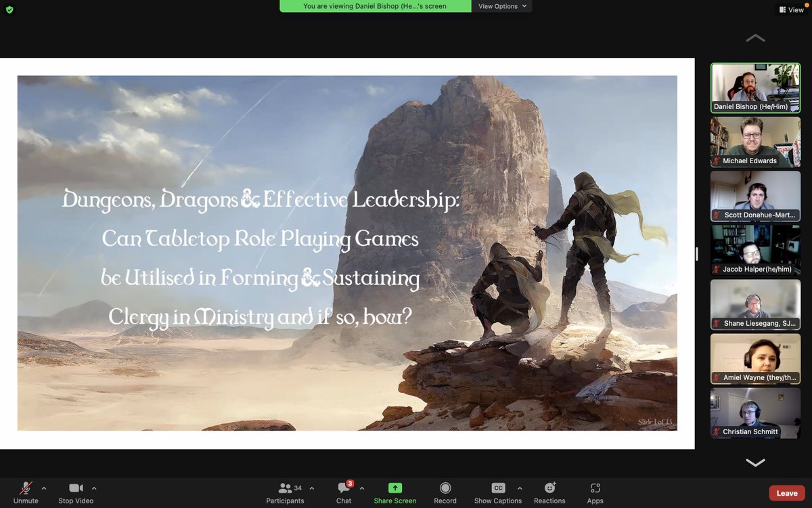Click muted mic icon on Michael Edwards tile
The height and width of the screenshot is (508, 812).
point(717,161)
